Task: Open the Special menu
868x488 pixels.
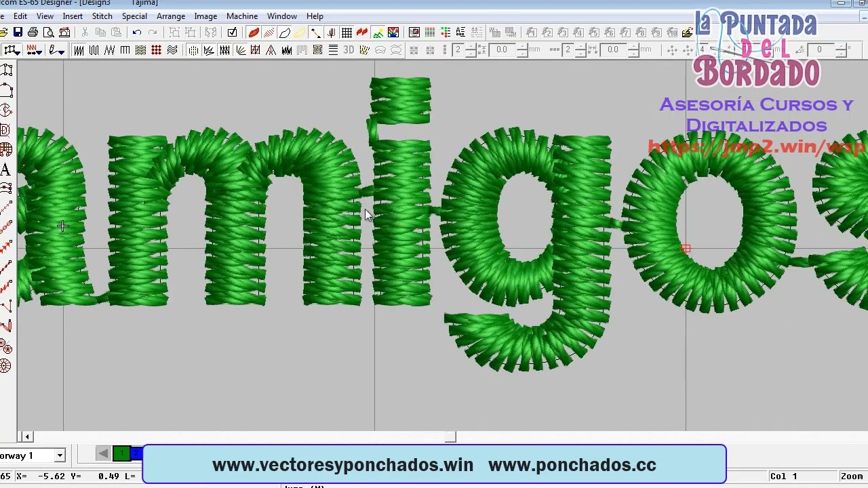Action: [x=134, y=16]
